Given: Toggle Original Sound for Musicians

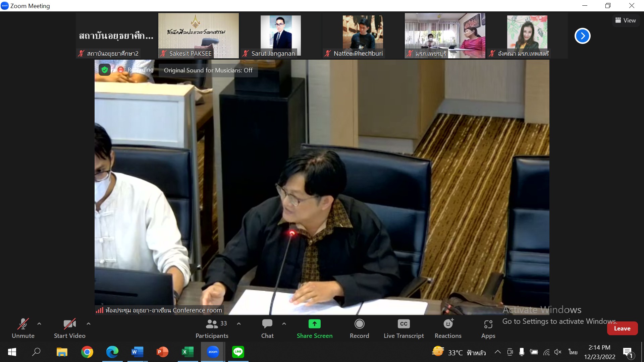Looking at the screenshot, I should (208, 70).
